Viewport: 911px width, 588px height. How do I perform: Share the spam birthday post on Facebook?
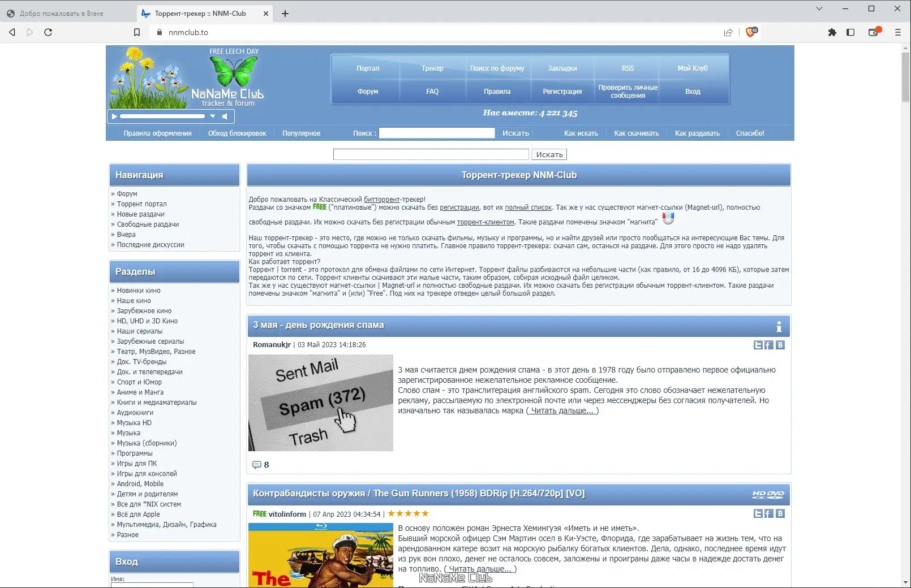(769, 345)
